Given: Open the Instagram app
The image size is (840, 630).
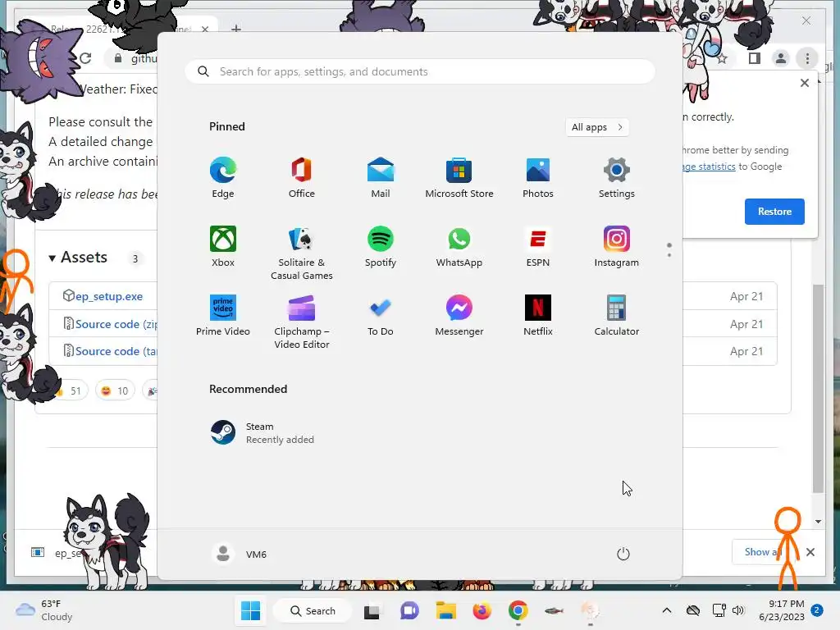Looking at the screenshot, I should point(617,247).
